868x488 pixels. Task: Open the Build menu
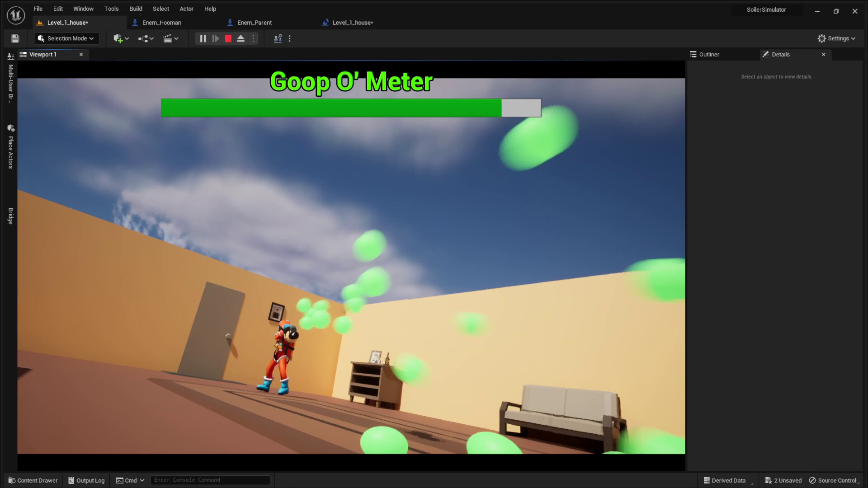[135, 9]
